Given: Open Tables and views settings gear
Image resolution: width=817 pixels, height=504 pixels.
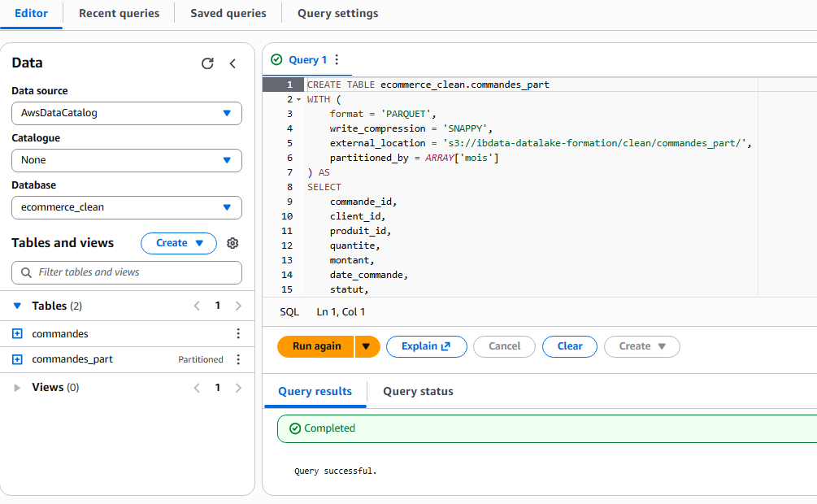Looking at the screenshot, I should pyautogui.click(x=232, y=243).
